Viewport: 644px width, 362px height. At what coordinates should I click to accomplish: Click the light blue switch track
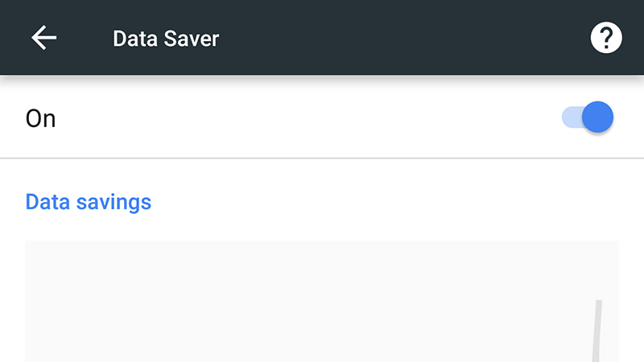click(x=572, y=117)
